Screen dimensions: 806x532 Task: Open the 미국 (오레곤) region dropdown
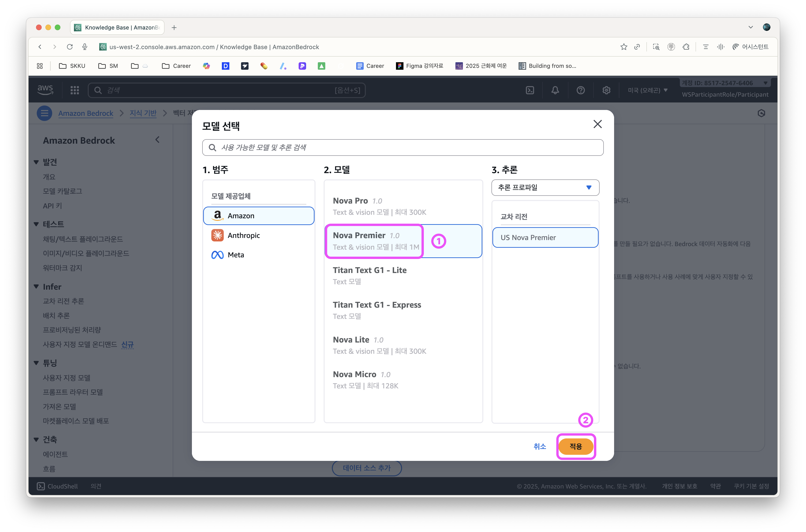coord(648,90)
